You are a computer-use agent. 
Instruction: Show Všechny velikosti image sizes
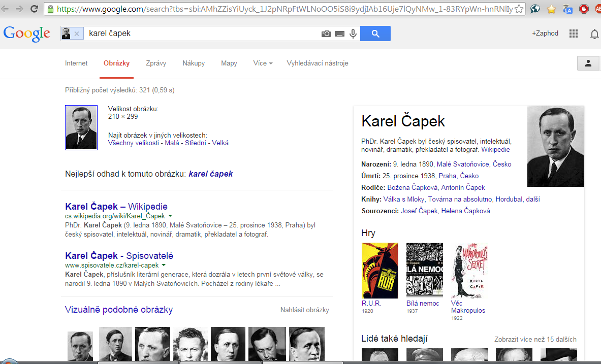(x=134, y=143)
